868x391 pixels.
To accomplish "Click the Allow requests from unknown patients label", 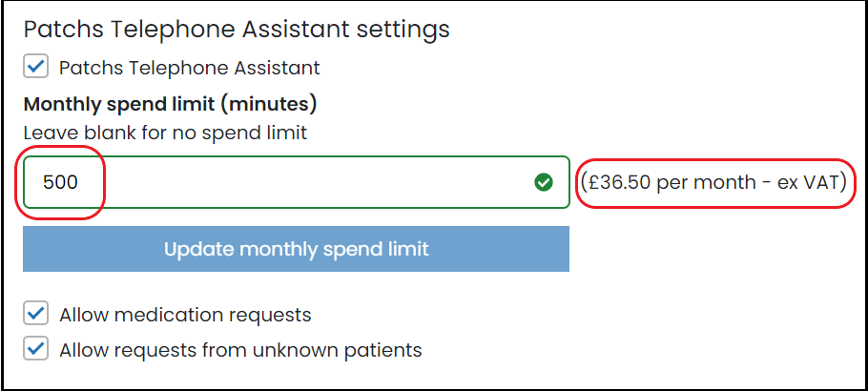I will pyautogui.click(x=240, y=350).
